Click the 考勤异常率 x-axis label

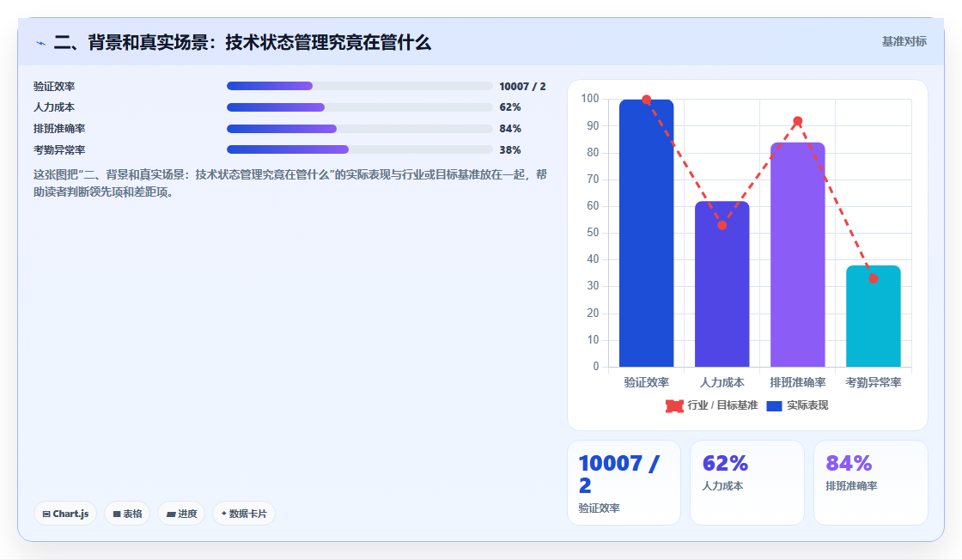pyautogui.click(x=873, y=383)
